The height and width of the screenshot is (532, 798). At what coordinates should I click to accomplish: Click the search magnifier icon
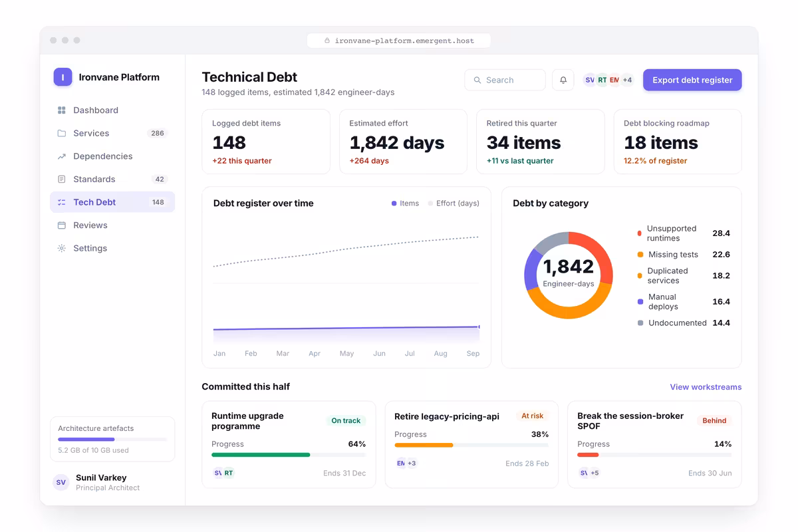(477, 80)
